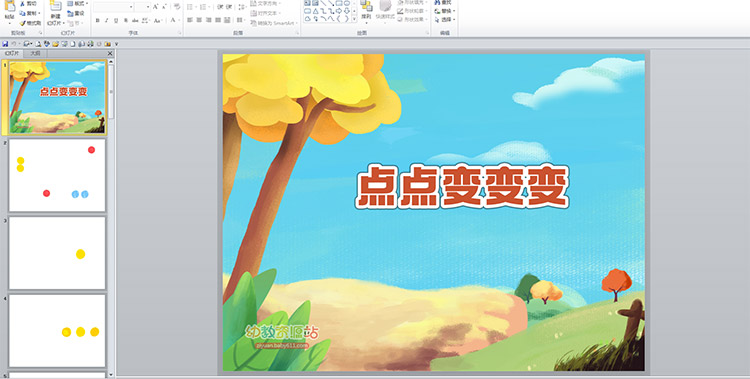This screenshot has height=379, width=750.
Task: Select the triangle shape in the shapes gallery
Action: 316,11
